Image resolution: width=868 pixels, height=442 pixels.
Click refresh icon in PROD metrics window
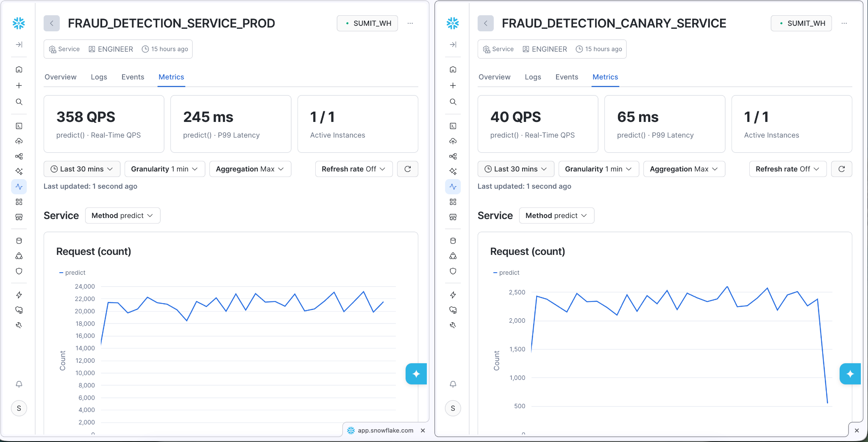coord(408,169)
